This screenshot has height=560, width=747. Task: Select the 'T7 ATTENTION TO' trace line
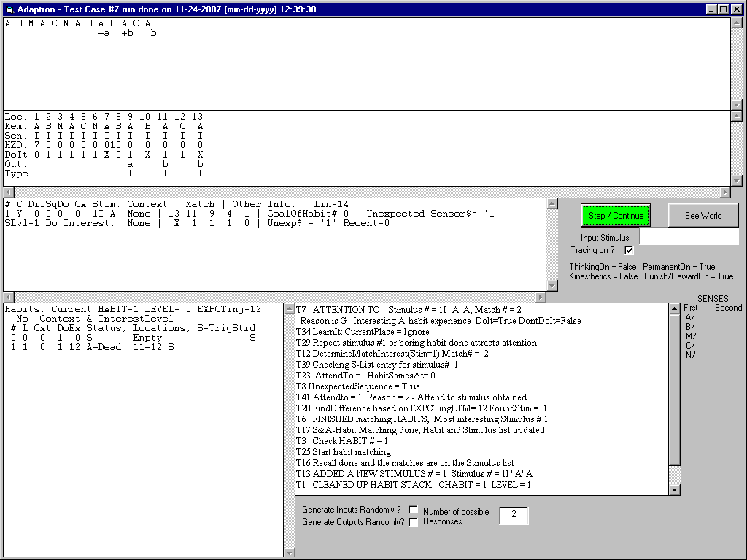409,309
